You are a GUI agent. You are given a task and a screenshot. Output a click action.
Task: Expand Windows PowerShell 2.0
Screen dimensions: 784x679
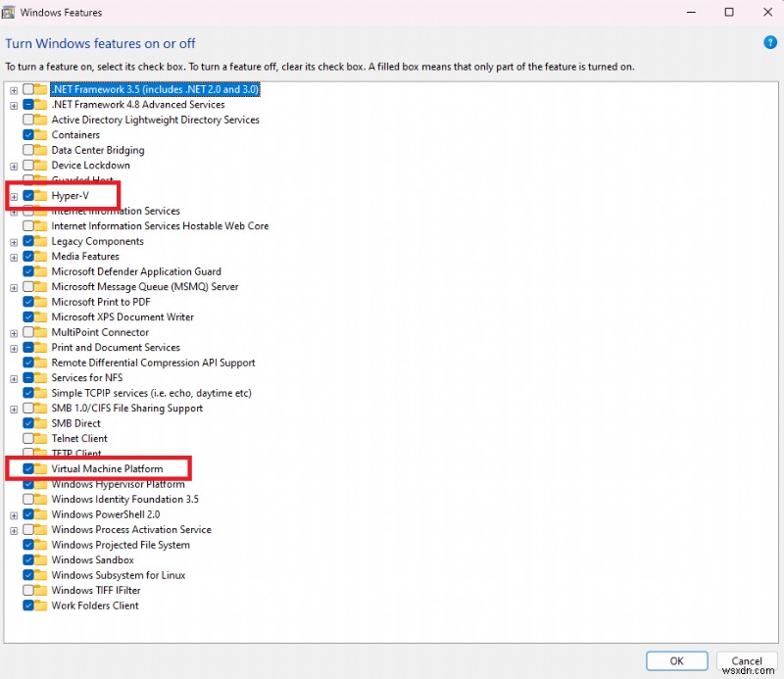[x=12, y=513]
